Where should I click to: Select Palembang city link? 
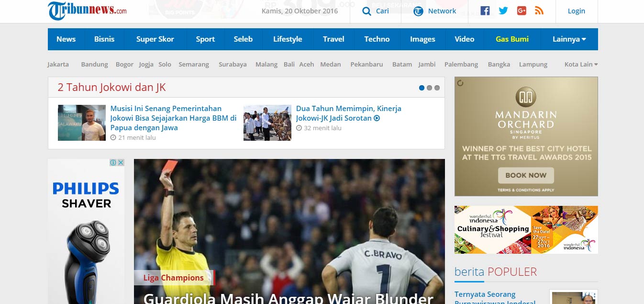[461, 64]
